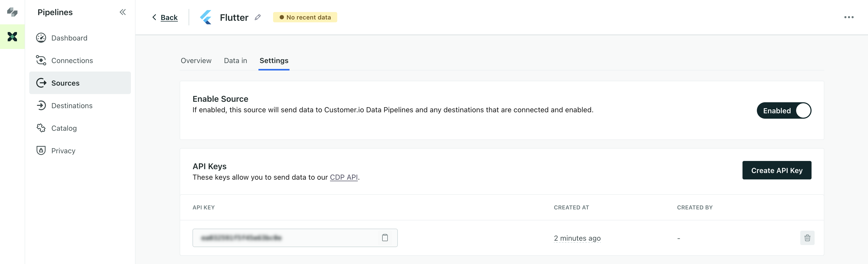Image resolution: width=868 pixels, height=264 pixels.
Task: Click the Flutter source title text
Action: click(234, 17)
